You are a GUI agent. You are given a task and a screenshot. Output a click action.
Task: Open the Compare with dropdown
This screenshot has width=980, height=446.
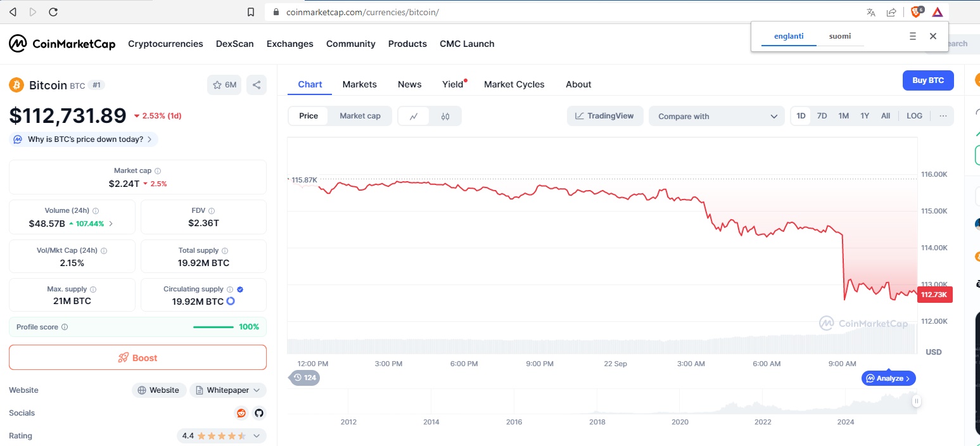716,116
